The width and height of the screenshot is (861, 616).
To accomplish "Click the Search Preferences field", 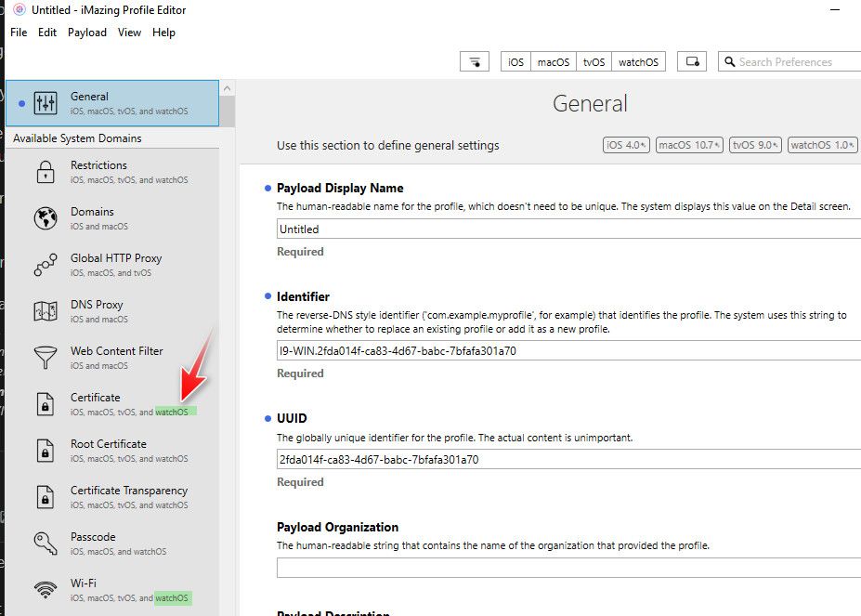I will click(794, 62).
